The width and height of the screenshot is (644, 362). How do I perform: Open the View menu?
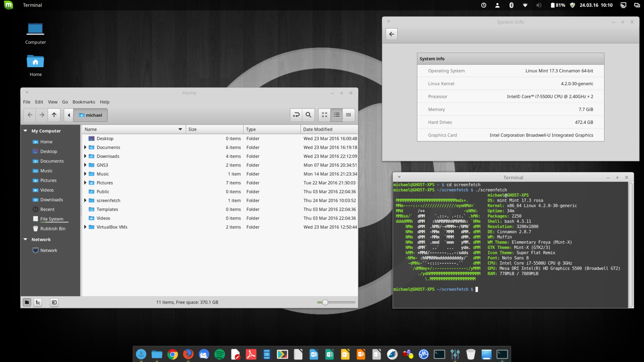pyautogui.click(x=53, y=102)
